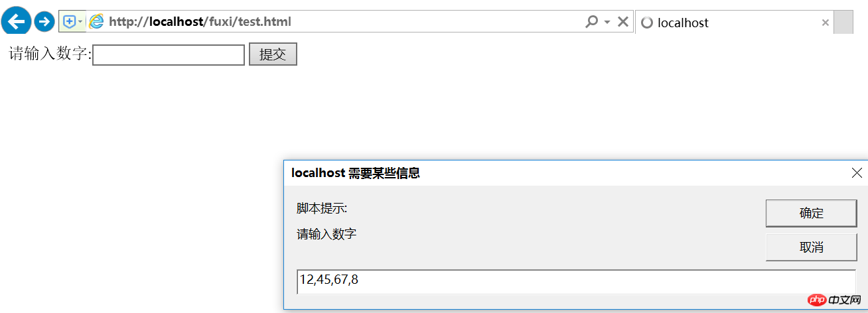This screenshot has width=868, height=313.
Task: Click the shield icon in address bar
Action: [69, 22]
